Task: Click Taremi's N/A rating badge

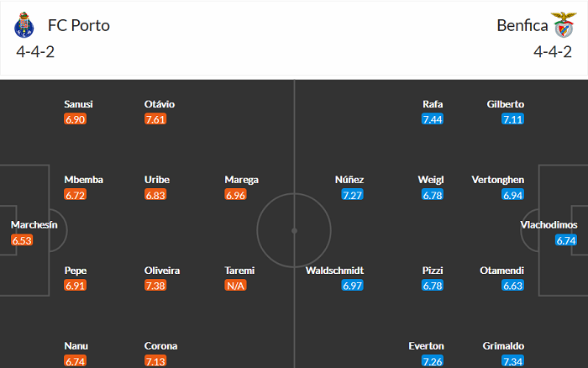Action: [236, 287]
